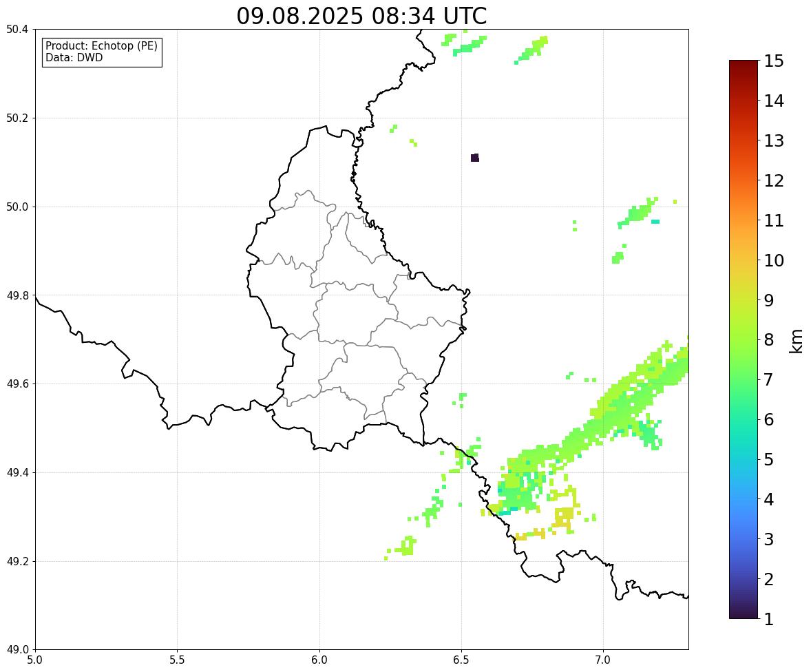The width and height of the screenshot is (811, 672).
Task: Click colorbar tick label '4'
Action: coord(768,499)
